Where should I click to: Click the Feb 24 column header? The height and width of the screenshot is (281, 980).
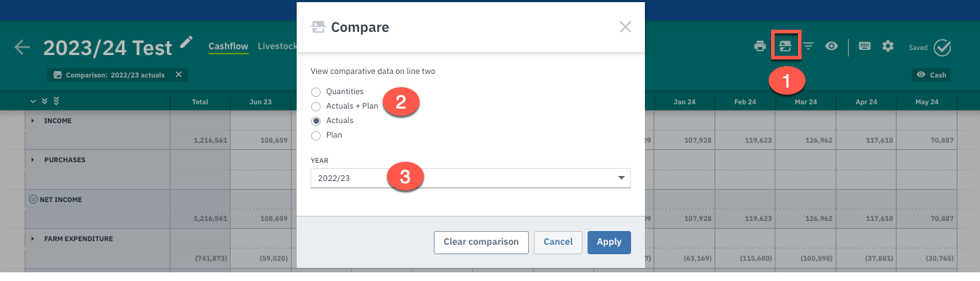pos(745,102)
